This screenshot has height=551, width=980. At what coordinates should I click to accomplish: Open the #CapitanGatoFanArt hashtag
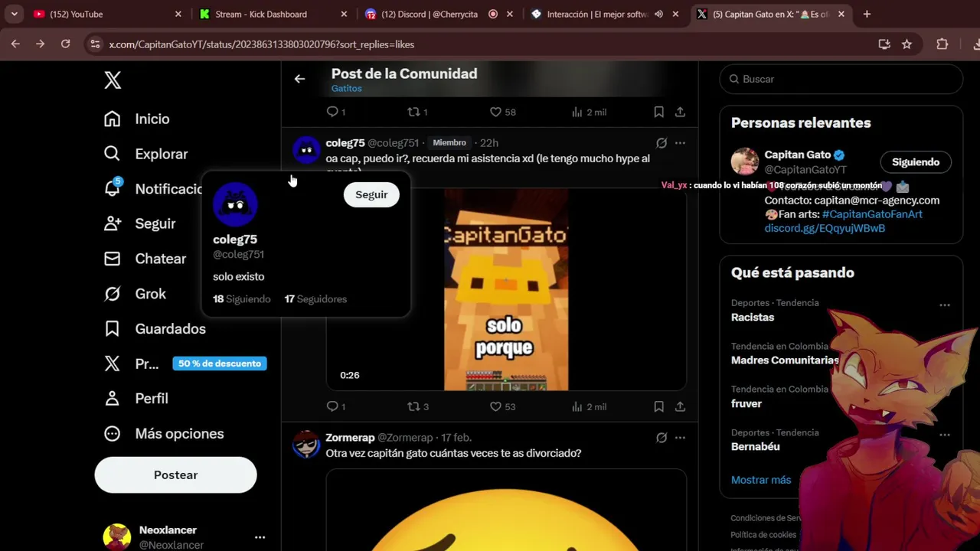tap(872, 214)
